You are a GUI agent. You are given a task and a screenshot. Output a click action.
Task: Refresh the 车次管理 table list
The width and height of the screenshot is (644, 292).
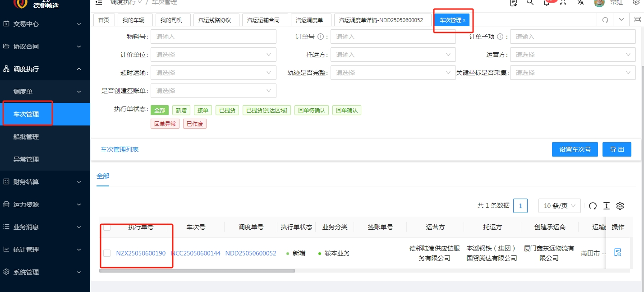coord(593,206)
